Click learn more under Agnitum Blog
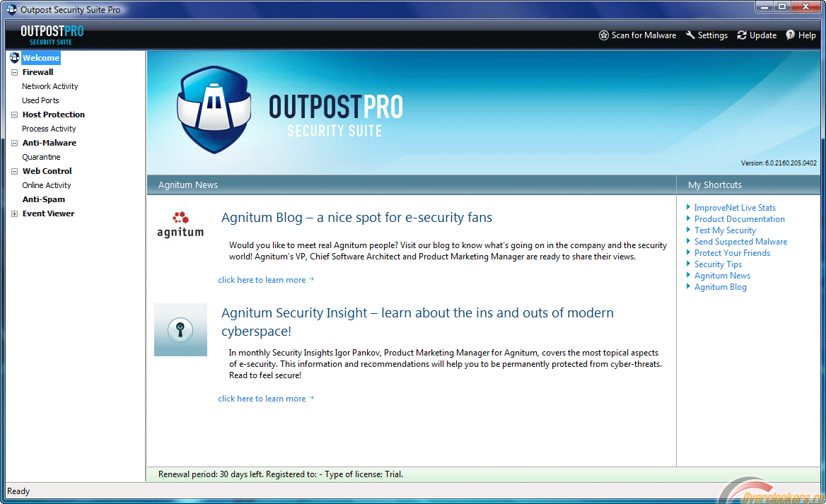The image size is (826, 504). click(x=266, y=280)
